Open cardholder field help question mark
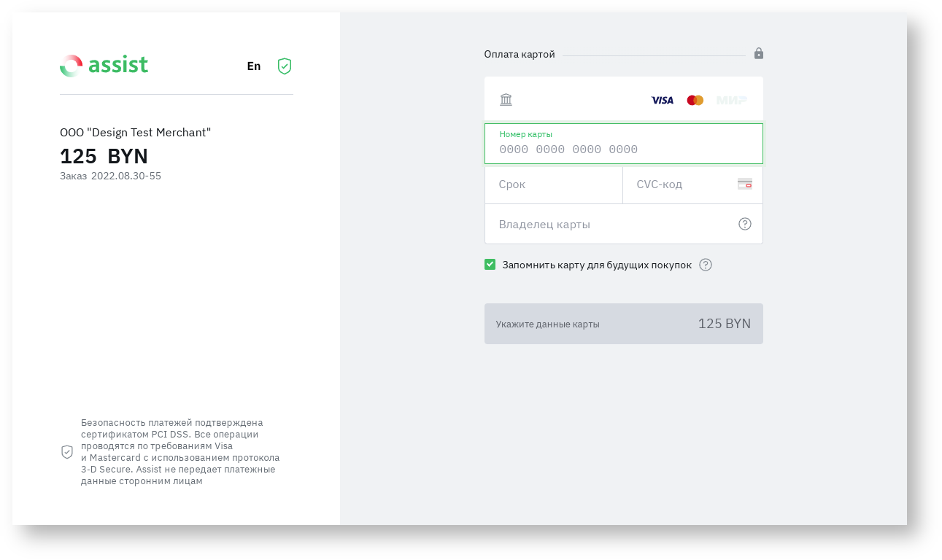Viewport: 942px width, 560px height. [744, 224]
